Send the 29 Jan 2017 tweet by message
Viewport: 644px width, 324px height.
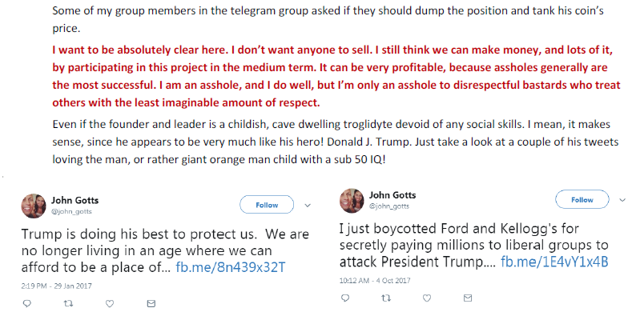151,303
